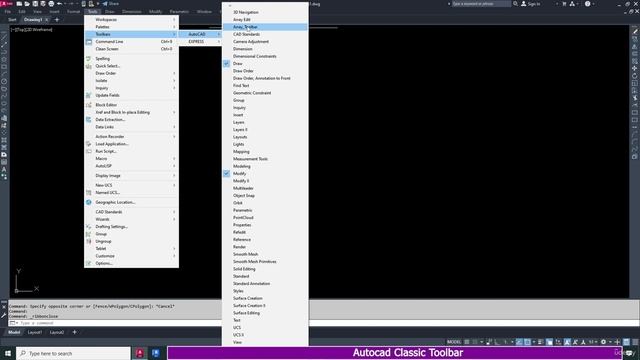Screen dimensions: 640x360
Task: Expand the Macro submenu
Action: point(131,158)
